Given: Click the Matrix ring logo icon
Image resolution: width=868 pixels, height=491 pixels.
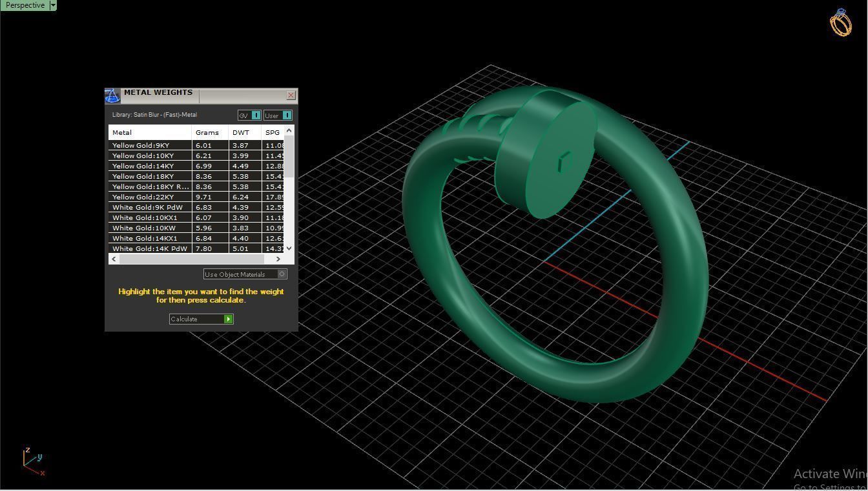Looking at the screenshot, I should point(841,23).
